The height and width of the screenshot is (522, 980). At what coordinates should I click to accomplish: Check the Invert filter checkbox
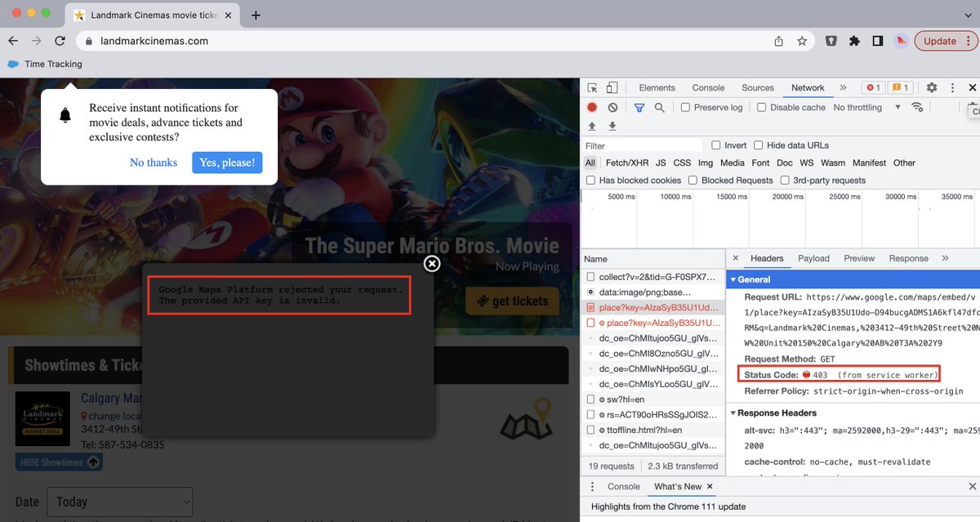click(716, 145)
